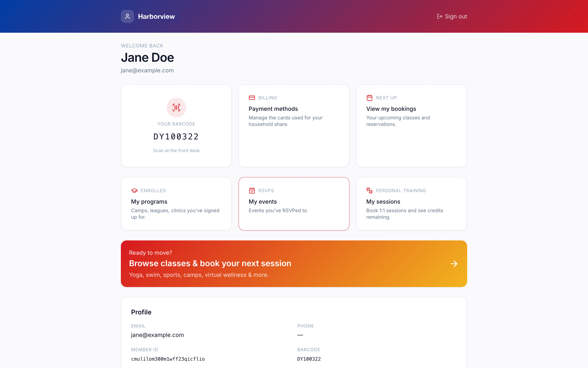
Task: Click the user avatar icon beside Harborview
Action: 127,16
